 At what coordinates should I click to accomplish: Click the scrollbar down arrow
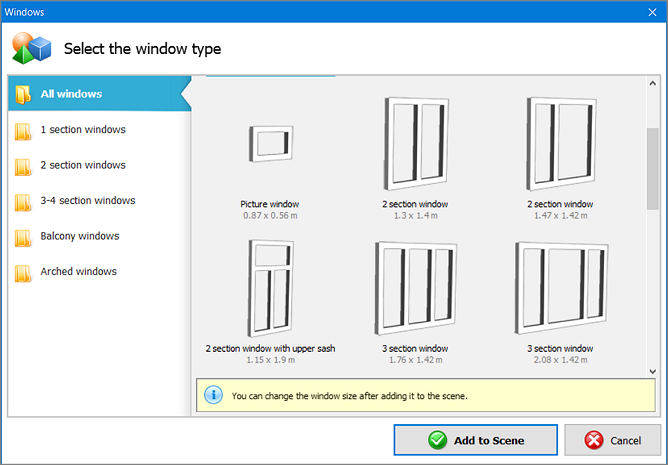[x=653, y=371]
